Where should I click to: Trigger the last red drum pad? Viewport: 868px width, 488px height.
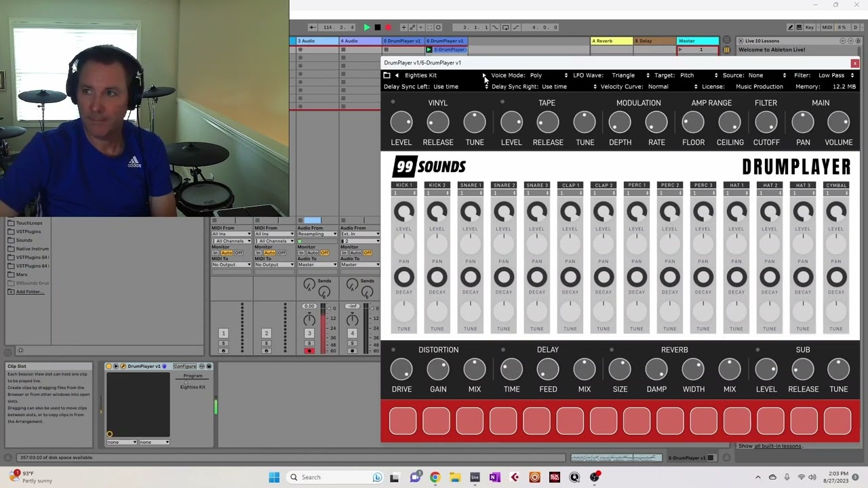[837, 421]
